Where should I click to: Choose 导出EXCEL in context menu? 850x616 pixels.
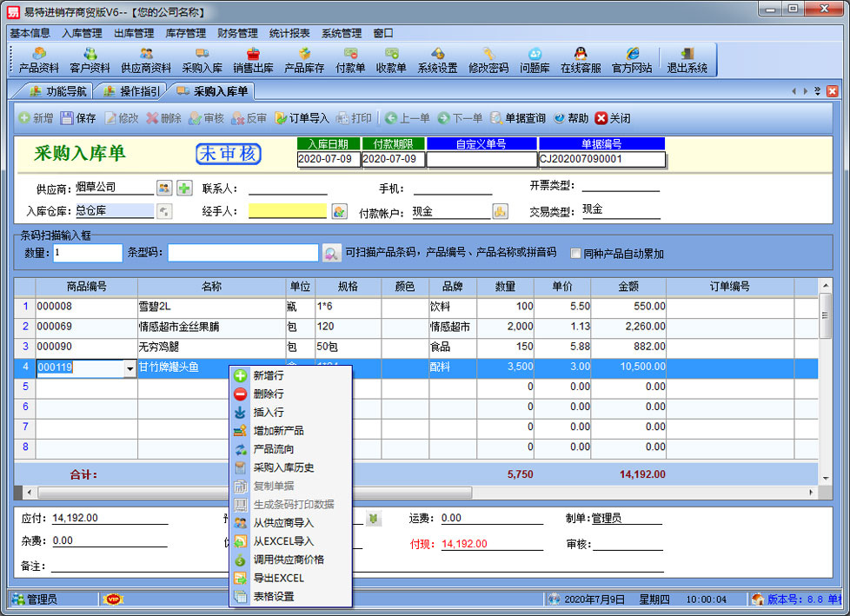[x=290, y=578]
